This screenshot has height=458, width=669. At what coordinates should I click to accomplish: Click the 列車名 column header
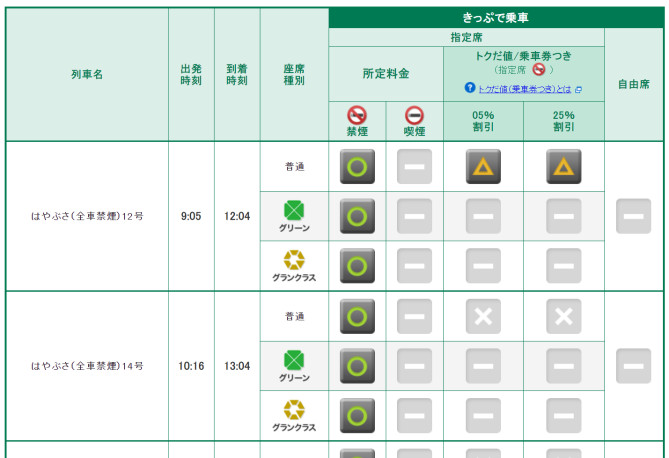(87, 74)
